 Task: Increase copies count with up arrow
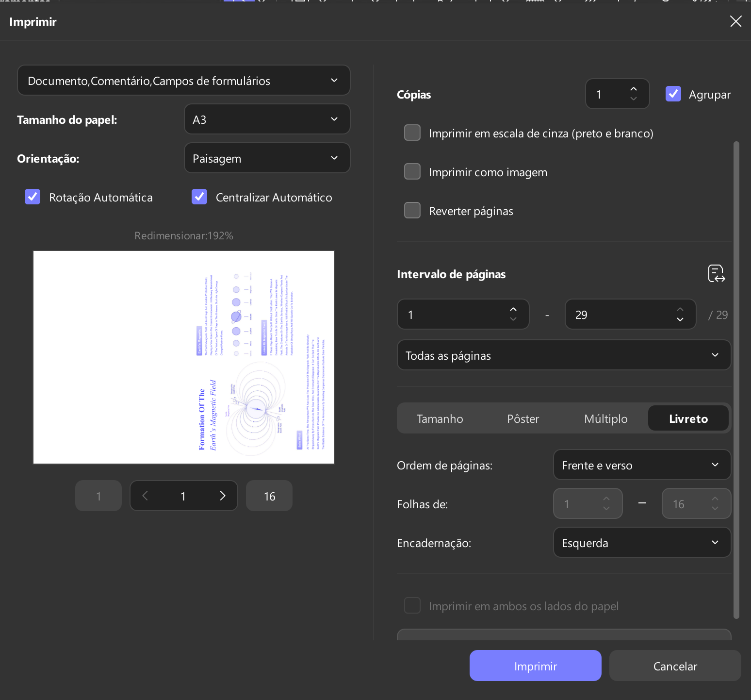634,89
